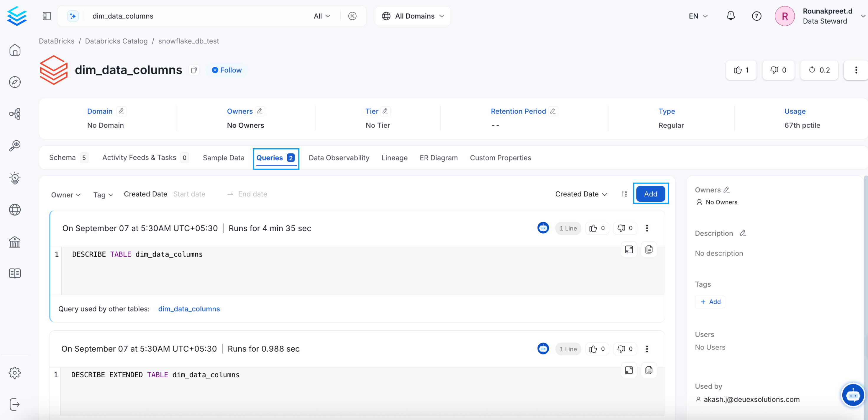Open the Settings gear in sidebar
Image resolution: width=868 pixels, height=420 pixels.
tap(15, 373)
